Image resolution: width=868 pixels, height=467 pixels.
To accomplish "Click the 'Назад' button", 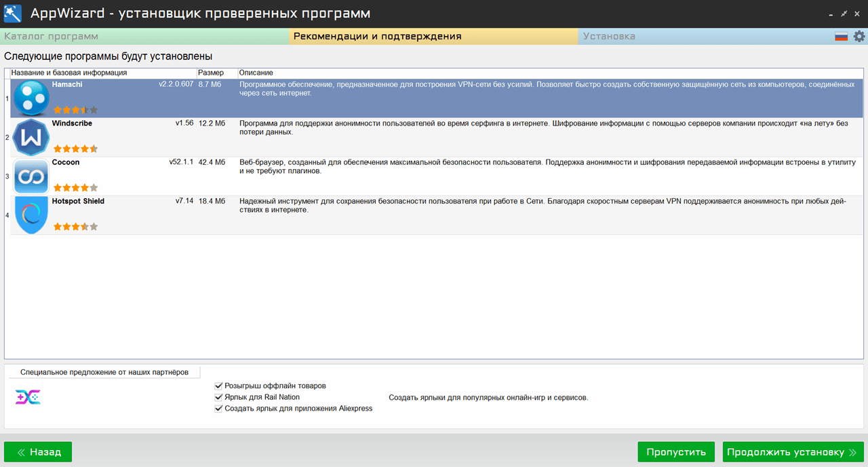I will pyautogui.click(x=38, y=452).
